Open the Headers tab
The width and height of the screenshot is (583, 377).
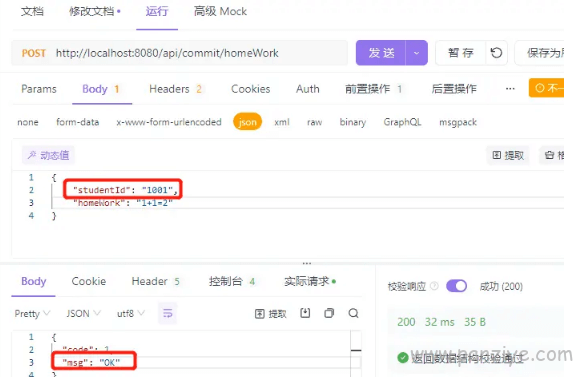coord(175,89)
